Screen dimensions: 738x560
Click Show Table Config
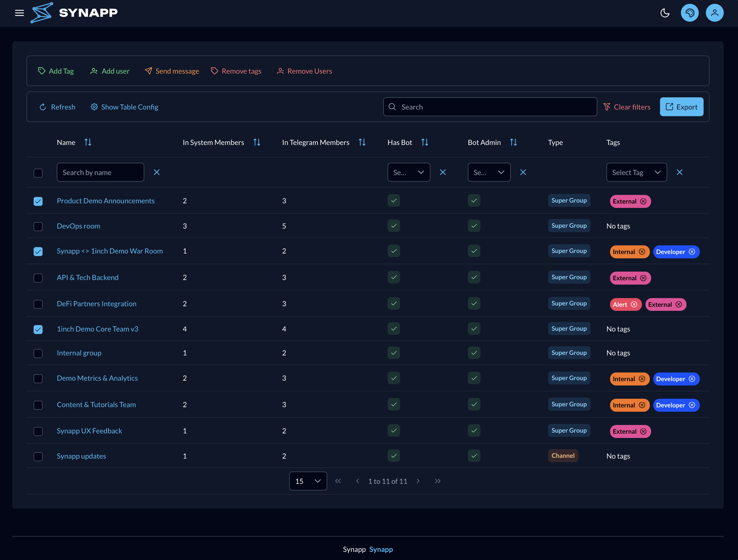point(124,107)
